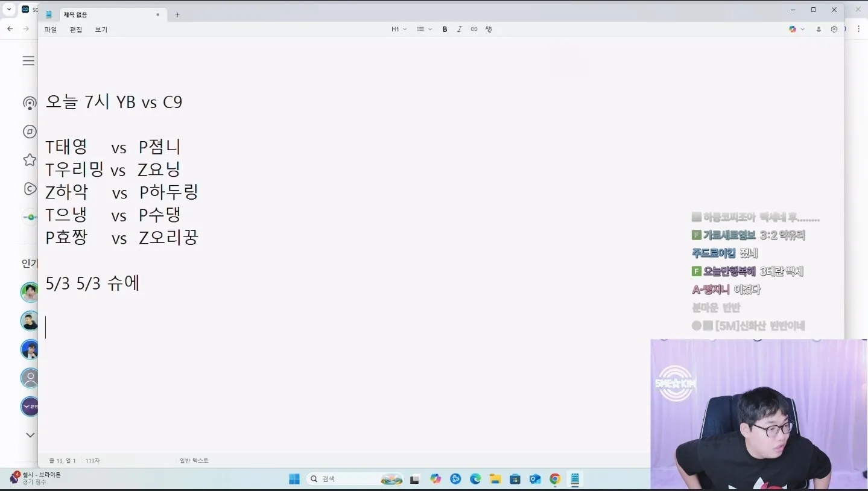Click the star favorites sidebar icon
Image resolution: width=868 pixels, height=491 pixels.
[x=30, y=160]
